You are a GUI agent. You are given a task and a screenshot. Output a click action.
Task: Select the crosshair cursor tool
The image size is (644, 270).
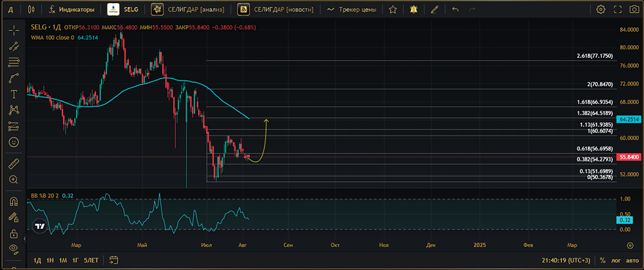(14, 31)
